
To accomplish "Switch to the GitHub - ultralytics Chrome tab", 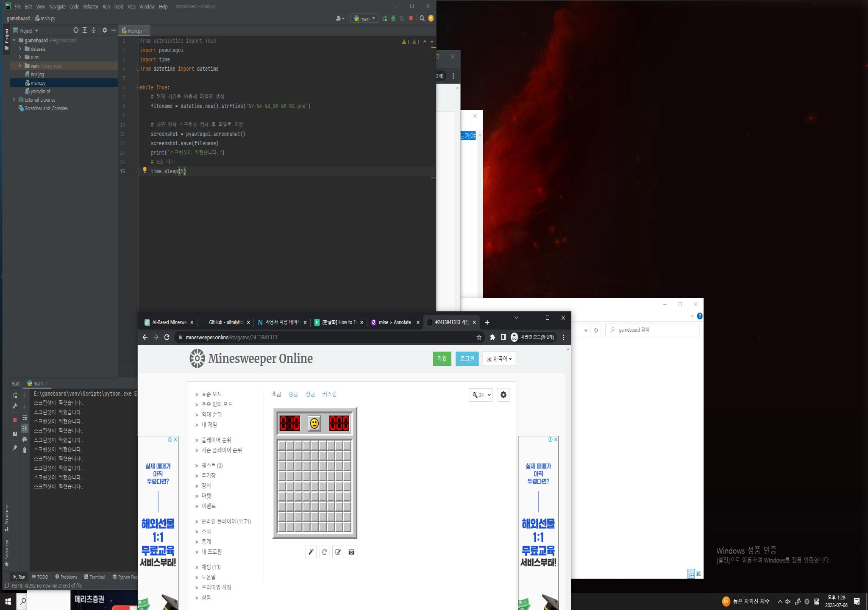I will [x=225, y=322].
